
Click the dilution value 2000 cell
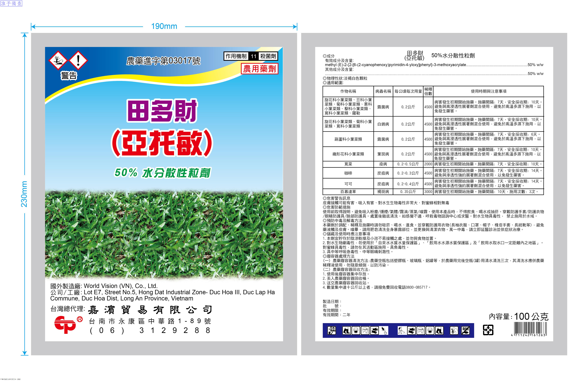[428, 164]
